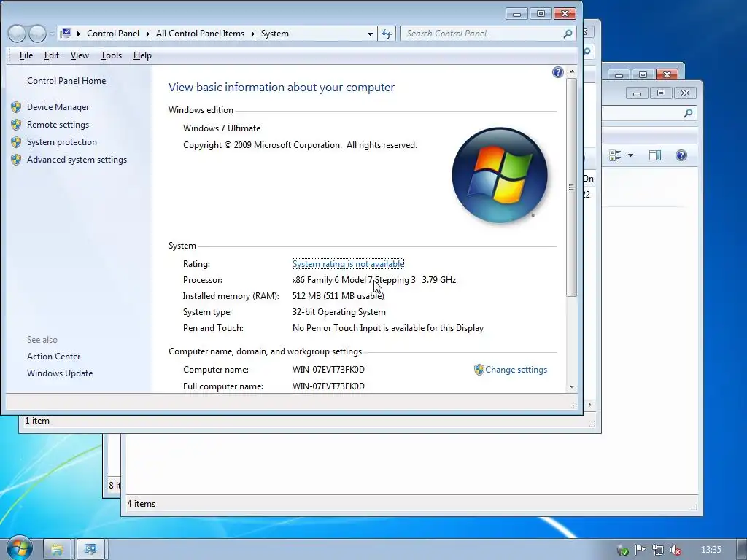Click the horizontal scroll right arrow in second window
The height and width of the screenshot is (560, 747).
tap(589, 405)
